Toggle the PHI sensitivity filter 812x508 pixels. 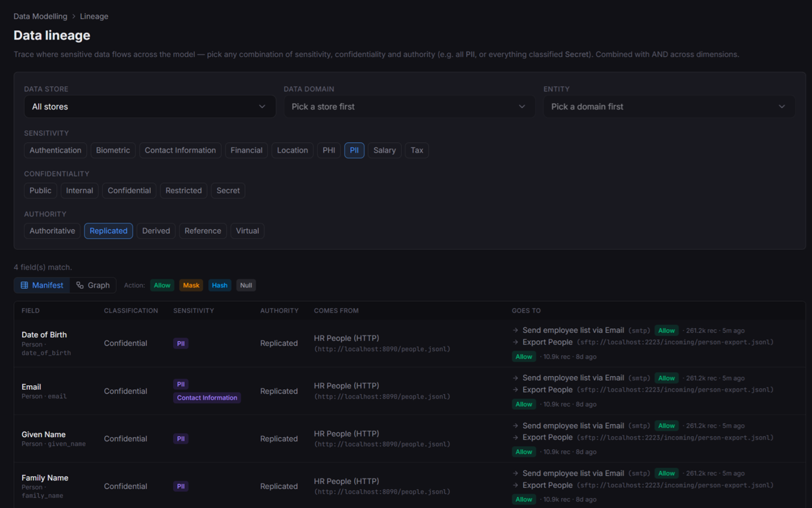coord(329,150)
